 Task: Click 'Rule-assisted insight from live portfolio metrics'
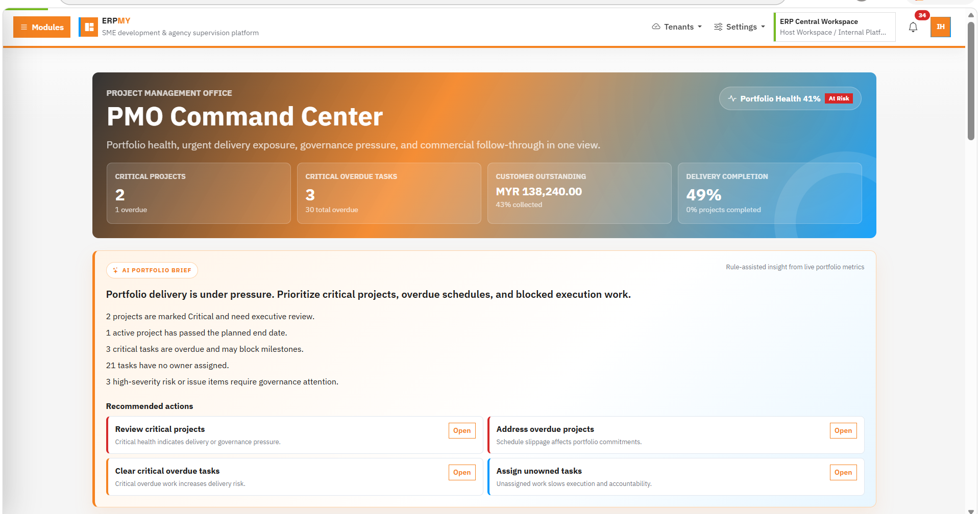pos(795,267)
